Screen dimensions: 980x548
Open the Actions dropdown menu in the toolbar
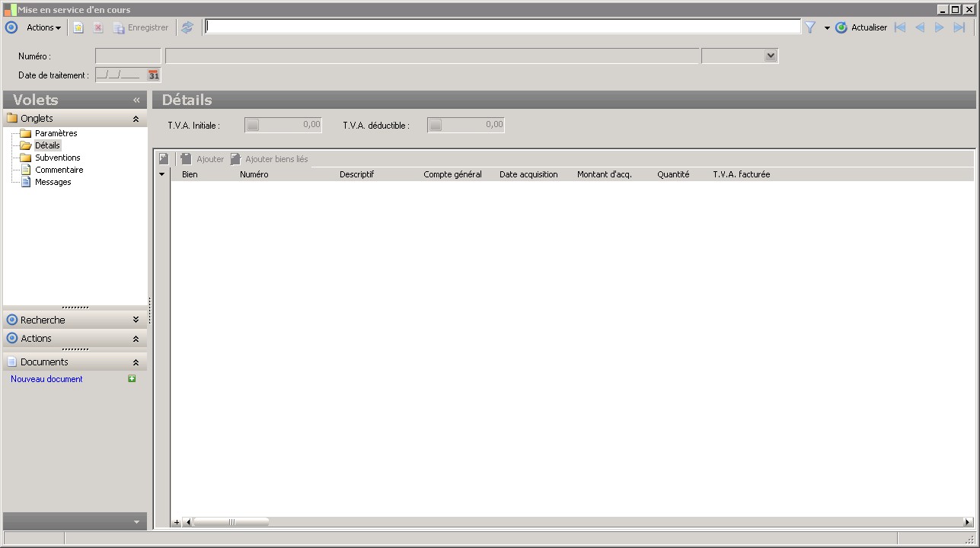(x=43, y=27)
